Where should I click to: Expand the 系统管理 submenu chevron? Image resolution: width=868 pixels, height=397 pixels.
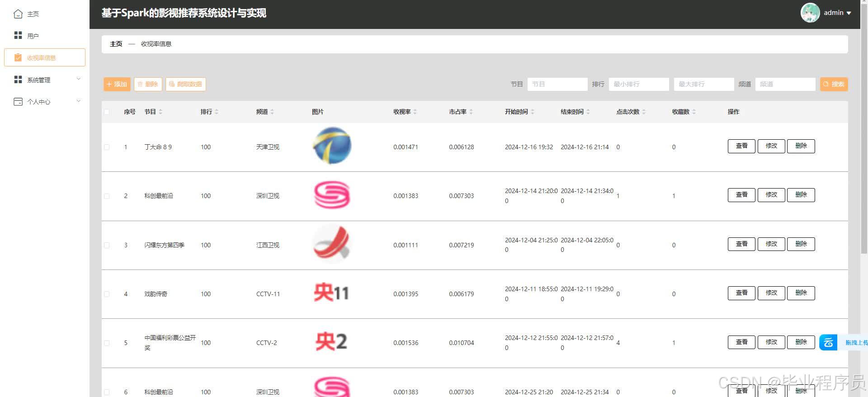click(x=79, y=79)
